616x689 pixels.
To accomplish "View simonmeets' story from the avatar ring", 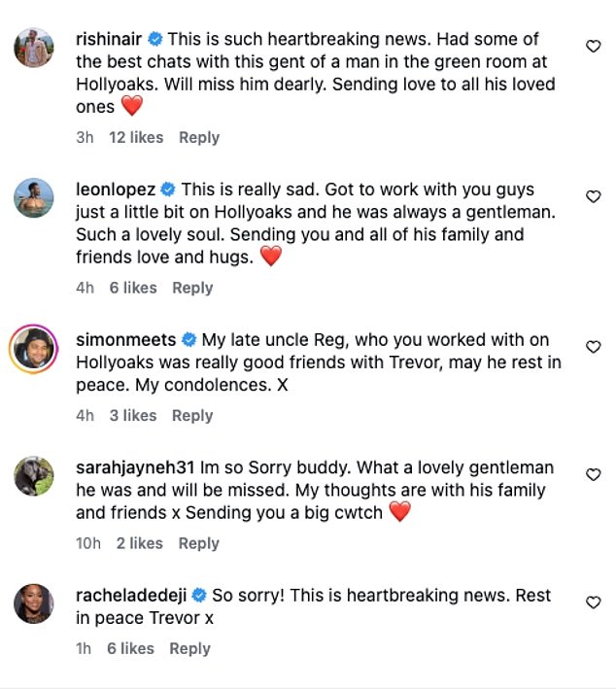I will [34, 348].
